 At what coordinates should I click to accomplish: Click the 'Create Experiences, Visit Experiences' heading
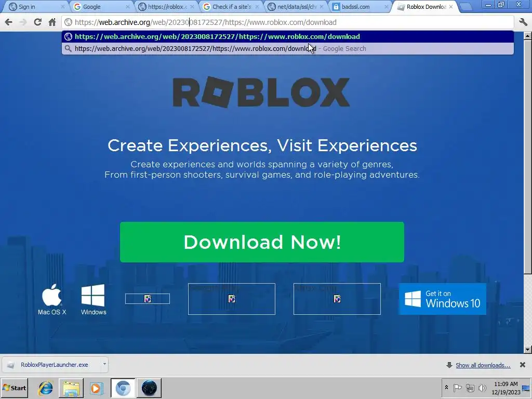click(x=262, y=145)
